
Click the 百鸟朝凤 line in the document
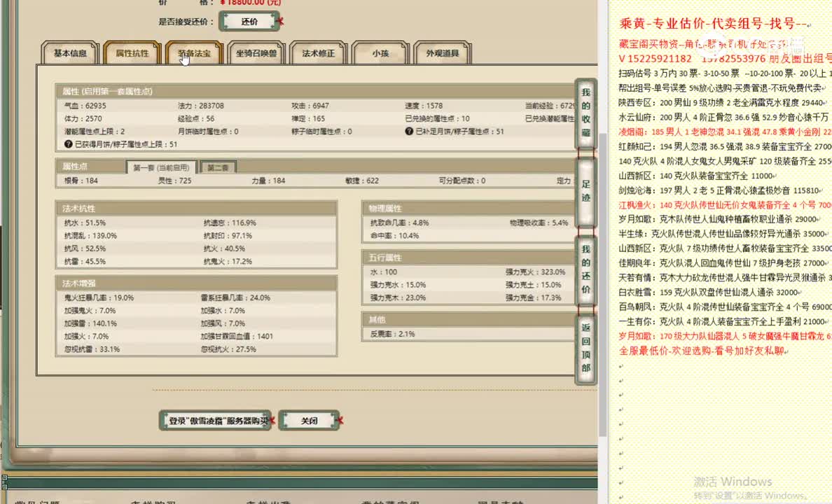pyautogui.click(x=725, y=307)
